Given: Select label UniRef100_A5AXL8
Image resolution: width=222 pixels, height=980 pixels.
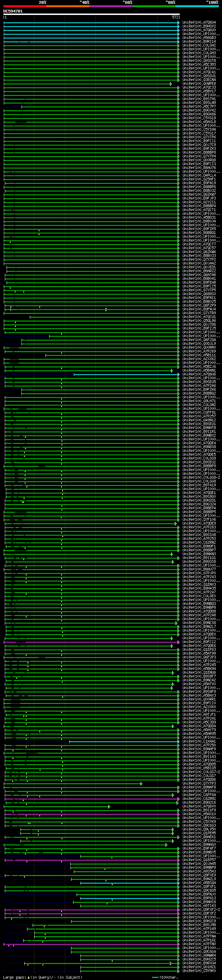Looking at the screenshot, I should [x=199, y=122].
